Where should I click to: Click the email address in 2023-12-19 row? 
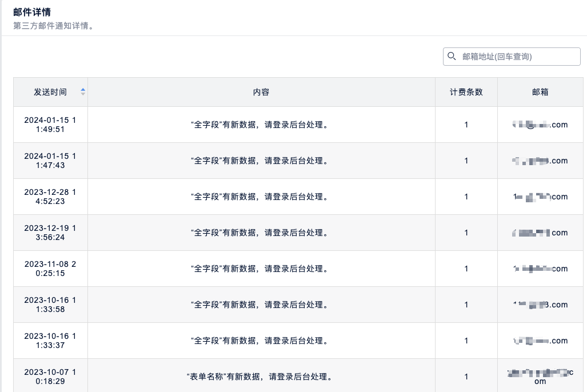[x=540, y=233]
